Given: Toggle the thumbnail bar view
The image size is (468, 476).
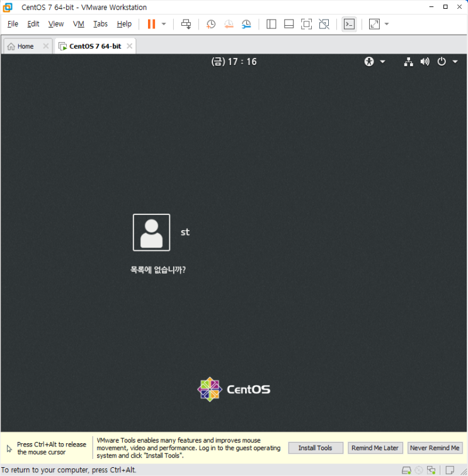Looking at the screenshot, I should click(288, 24).
